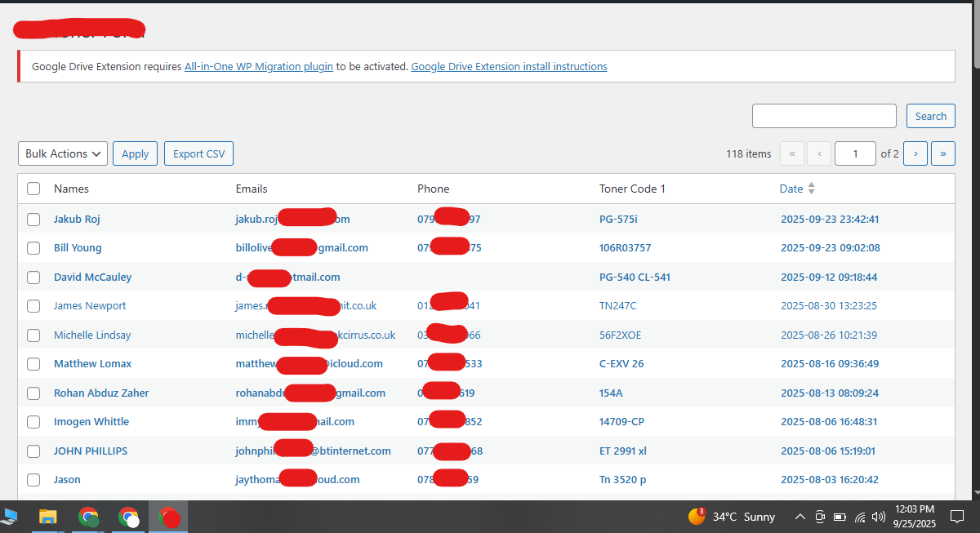This screenshot has width=980, height=533.
Task: Sort the table by Date column header
Action: [791, 189]
